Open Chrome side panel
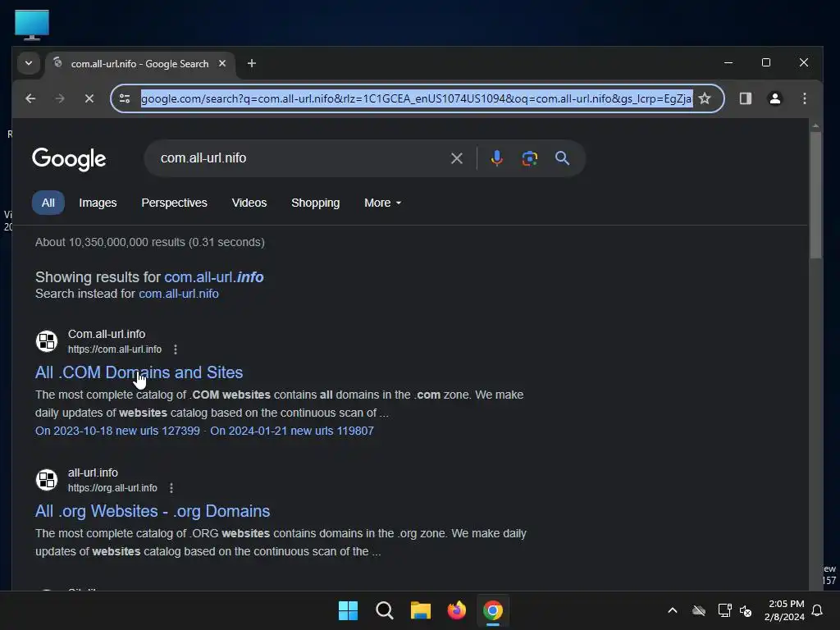Viewport: 840px width, 630px height. [745, 98]
